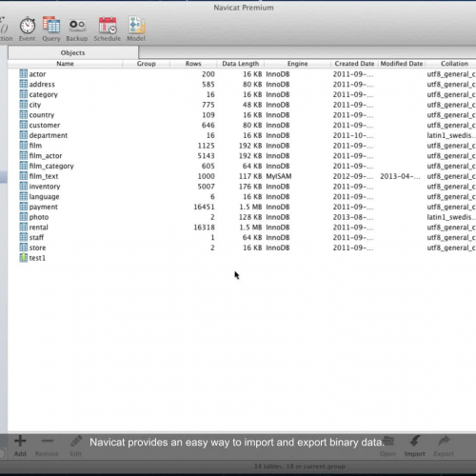Select the film_category table name
The image size is (476, 476).
[x=51, y=166]
